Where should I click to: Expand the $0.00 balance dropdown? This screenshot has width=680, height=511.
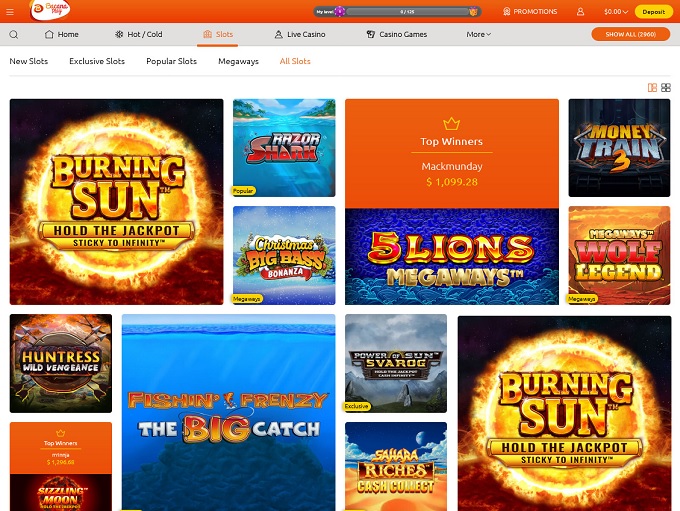click(616, 12)
